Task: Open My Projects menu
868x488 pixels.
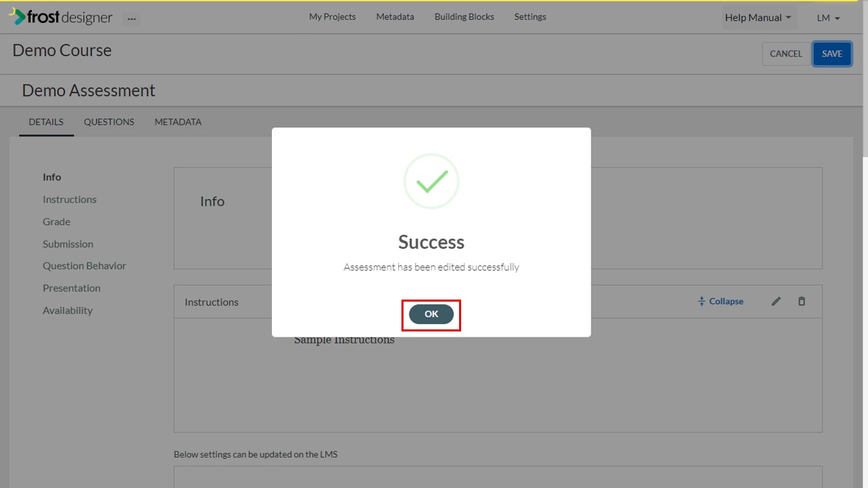Action: click(x=332, y=17)
